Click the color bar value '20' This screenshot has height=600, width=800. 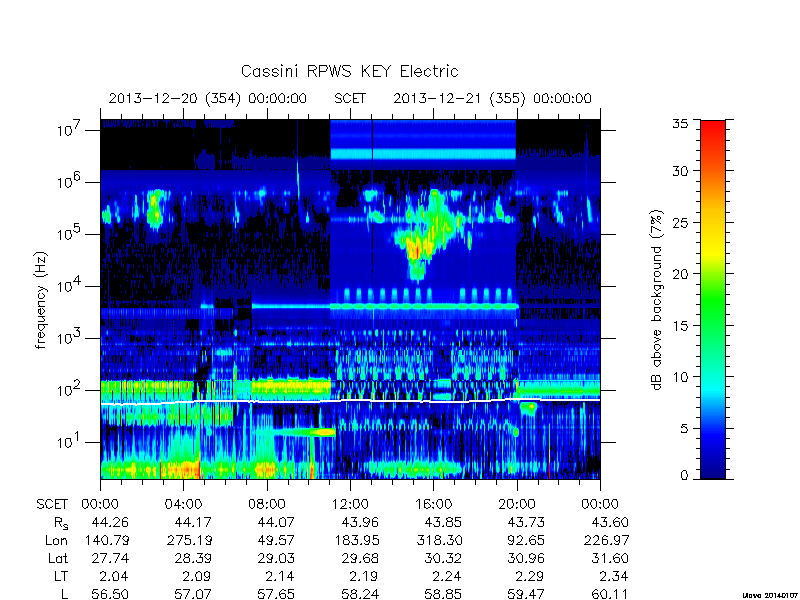(680, 274)
